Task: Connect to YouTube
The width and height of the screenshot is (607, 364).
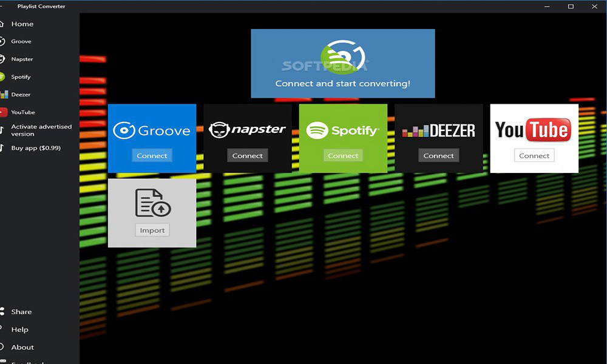Action: 534,155
